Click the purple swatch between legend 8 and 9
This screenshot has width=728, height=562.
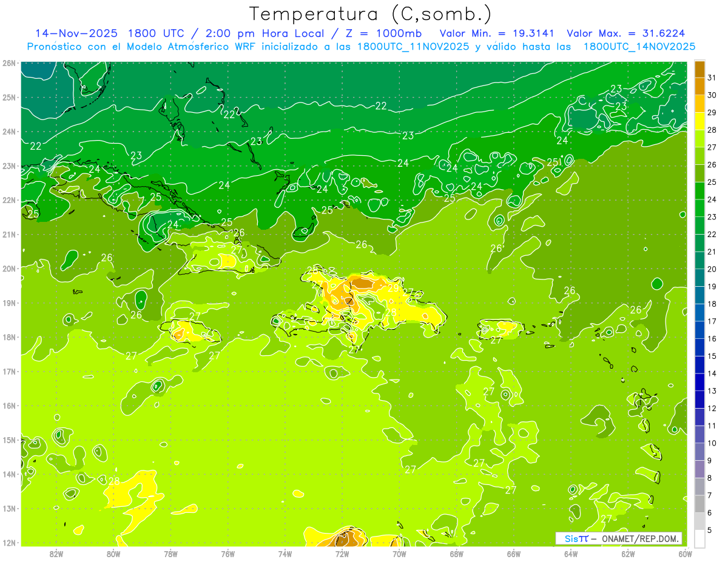click(699, 469)
